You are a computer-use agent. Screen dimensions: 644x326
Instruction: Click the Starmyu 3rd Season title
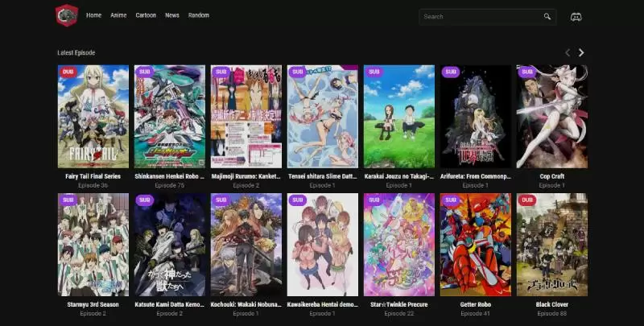(x=93, y=304)
